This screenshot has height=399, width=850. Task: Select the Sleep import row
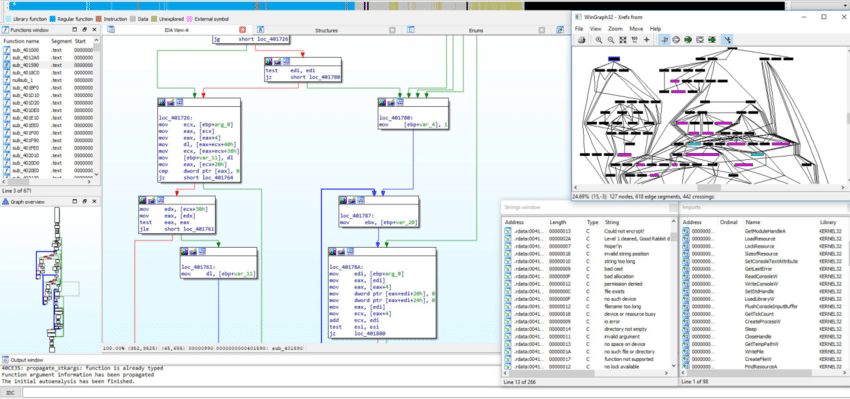(x=764, y=329)
